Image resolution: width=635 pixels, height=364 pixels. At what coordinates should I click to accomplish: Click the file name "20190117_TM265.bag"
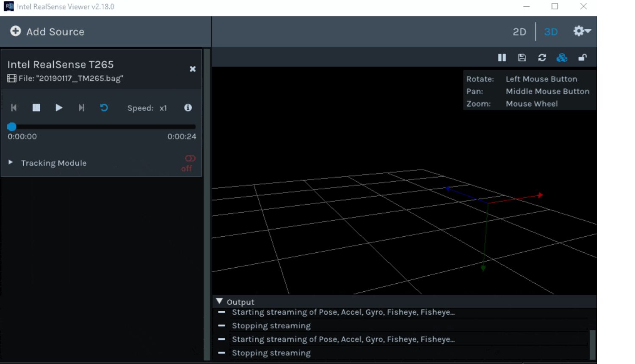pos(80,78)
